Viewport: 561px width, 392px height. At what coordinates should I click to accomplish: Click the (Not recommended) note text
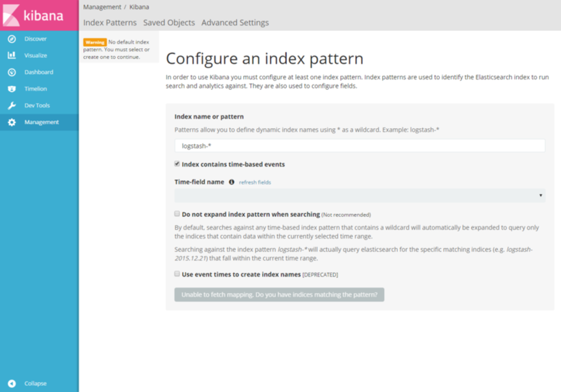click(346, 215)
